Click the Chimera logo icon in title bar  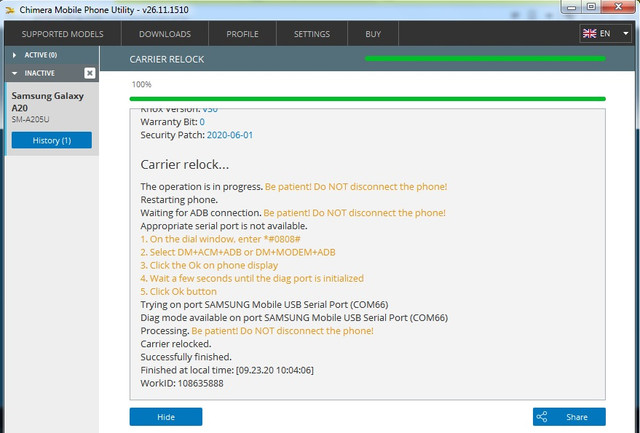point(10,10)
